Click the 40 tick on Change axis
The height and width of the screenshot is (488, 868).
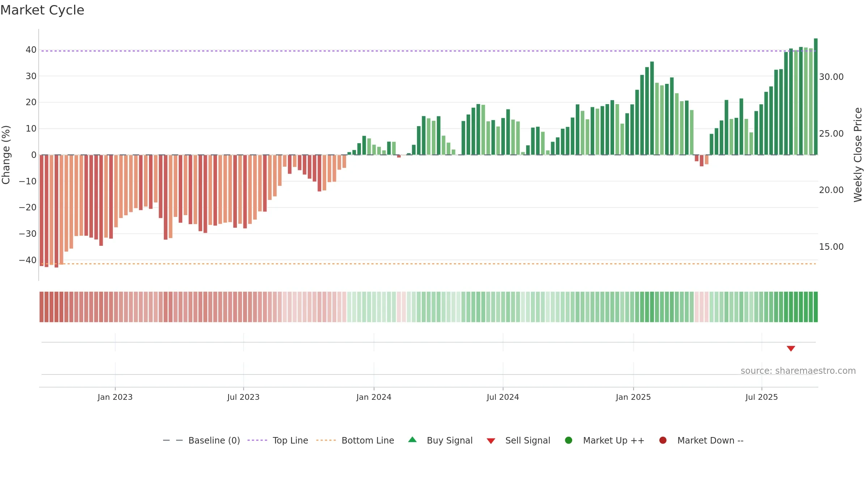pos(31,50)
